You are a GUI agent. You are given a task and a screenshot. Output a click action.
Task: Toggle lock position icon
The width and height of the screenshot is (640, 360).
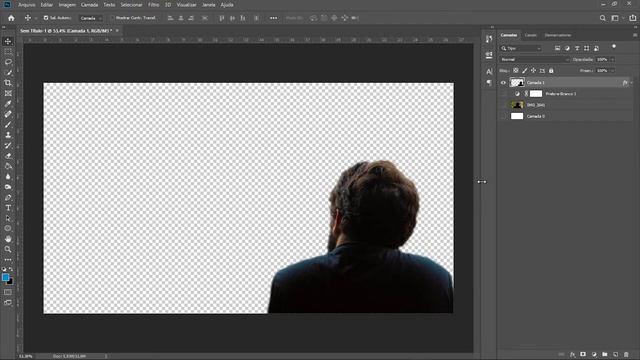pos(533,71)
